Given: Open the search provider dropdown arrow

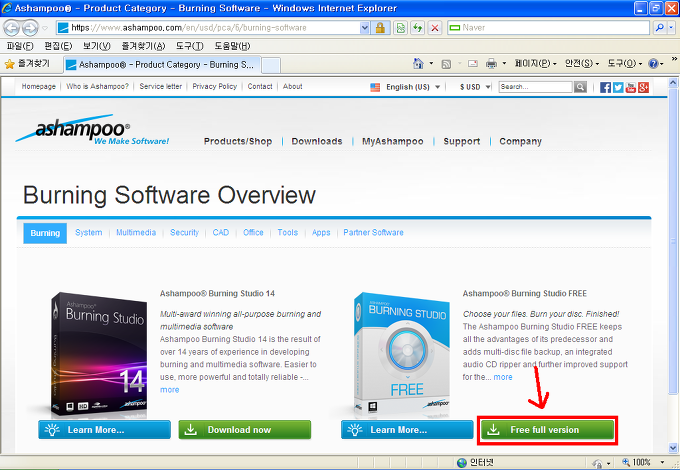Looking at the screenshot, I should pyautogui.click(x=671, y=28).
